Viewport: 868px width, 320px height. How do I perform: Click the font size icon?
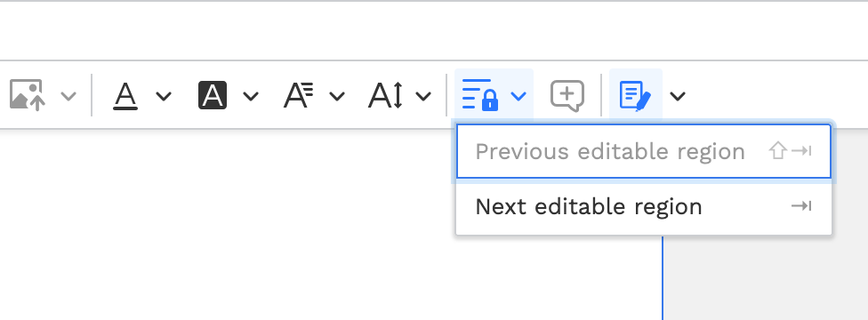coord(385,95)
